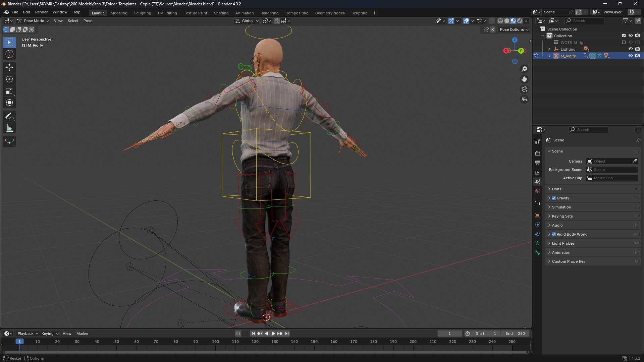Click the zoom viewport magnifier icon
The width and height of the screenshot is (644, 362).
coord(524,69)
